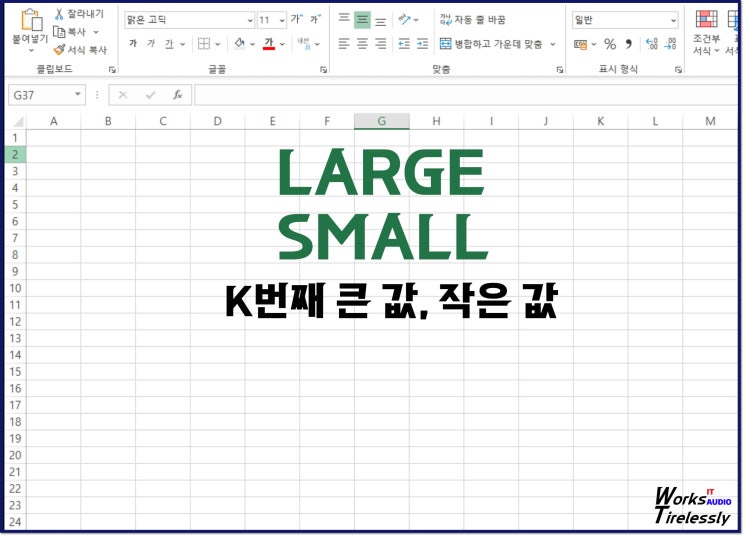Apply comma style icon
Image resolution: width=743 pixels, height=535 pixels.
[629, 44]
